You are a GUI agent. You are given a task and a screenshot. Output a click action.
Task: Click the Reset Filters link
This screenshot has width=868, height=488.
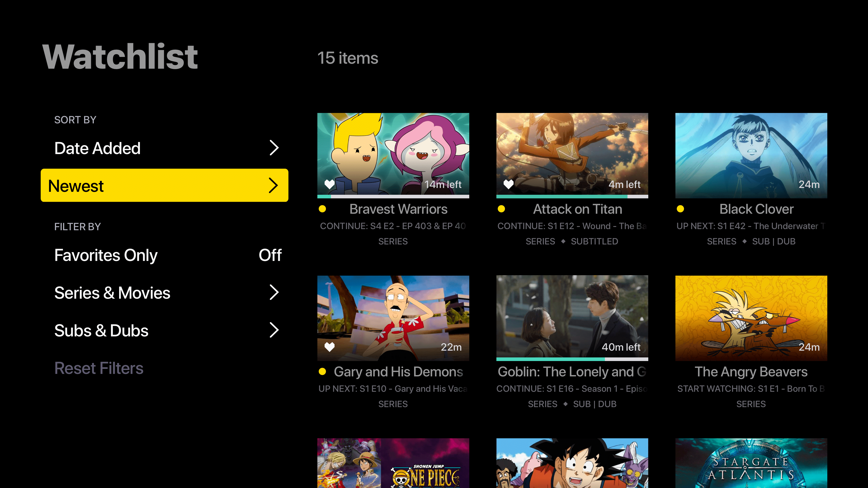pyautogui.click(x=99, y=368)
